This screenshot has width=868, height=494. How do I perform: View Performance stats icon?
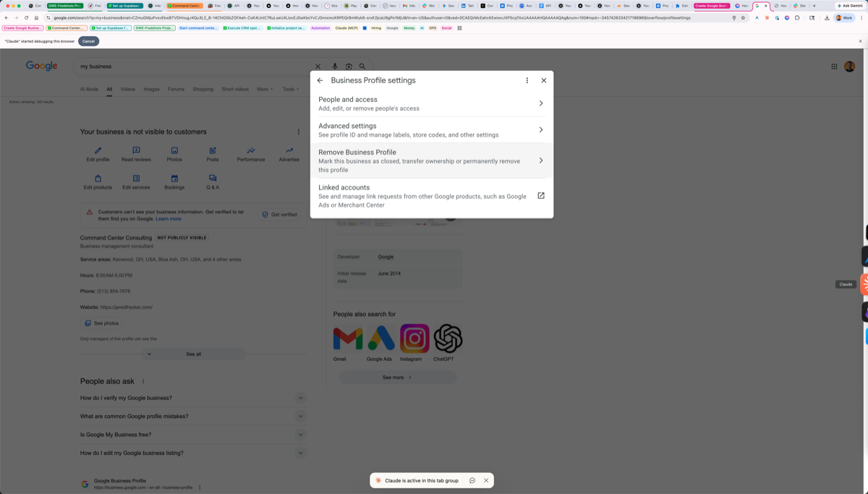[x=250, y=150]
